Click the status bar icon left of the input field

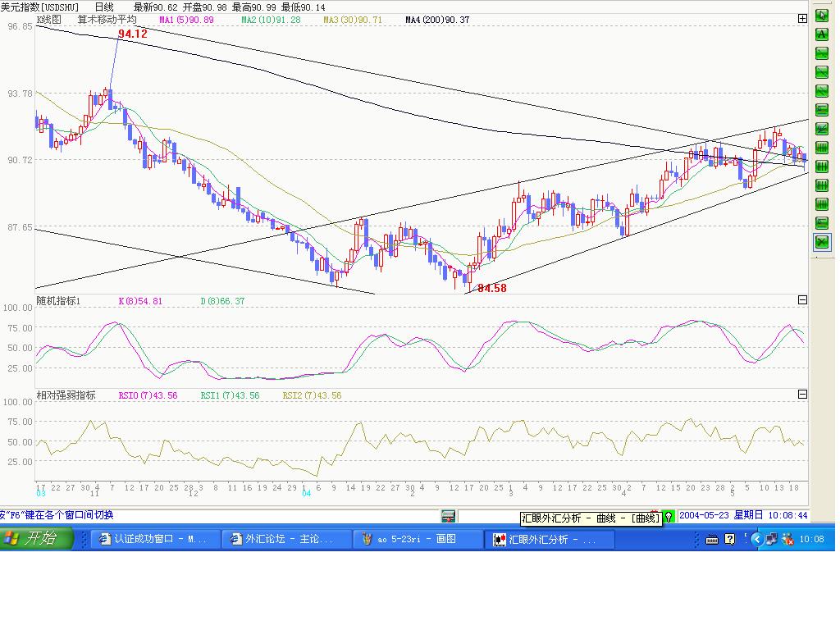449,516
